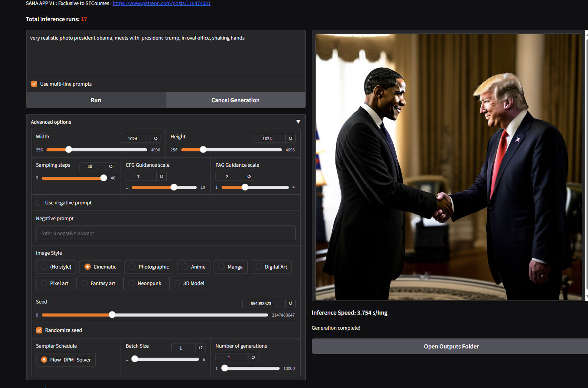Reset the Height value
The width and height of the screenshot is (588, 388).
[291, 138]
